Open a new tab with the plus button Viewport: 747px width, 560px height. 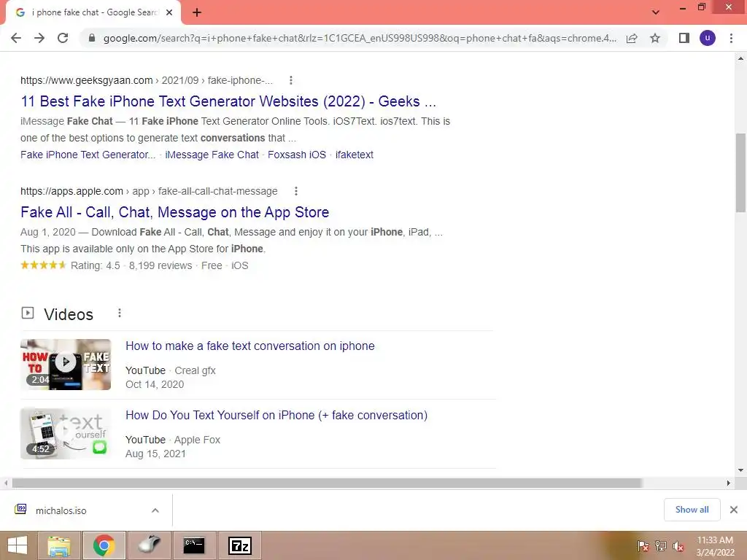pyautogui.click(x=197, y=12)
